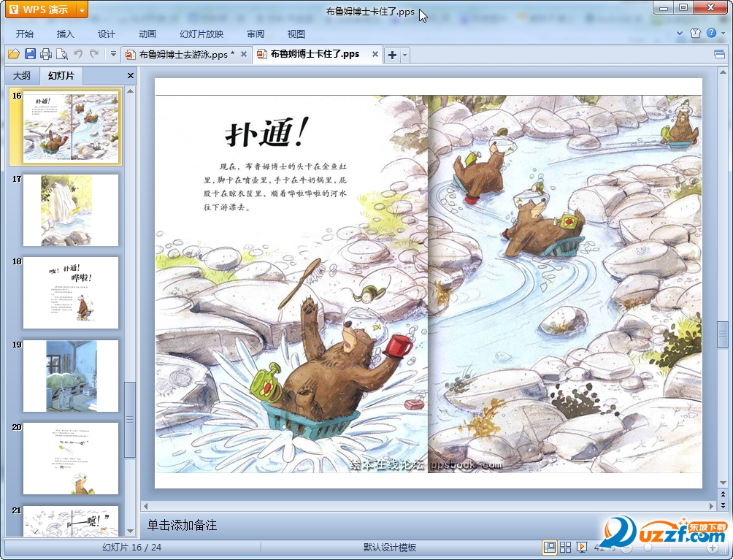Click thumbnail panel scroll up arrow

(x=131, y=91)
